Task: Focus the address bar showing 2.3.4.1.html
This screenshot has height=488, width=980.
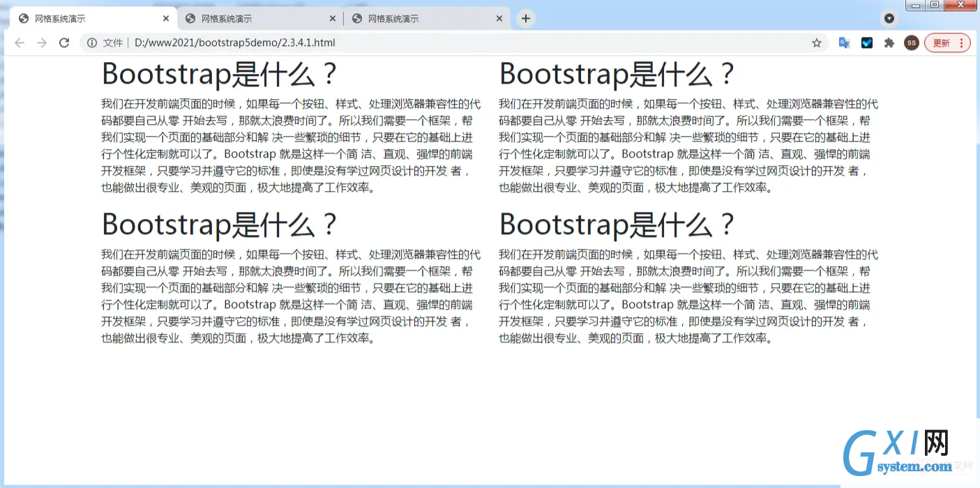Action: tap(453, 43)
